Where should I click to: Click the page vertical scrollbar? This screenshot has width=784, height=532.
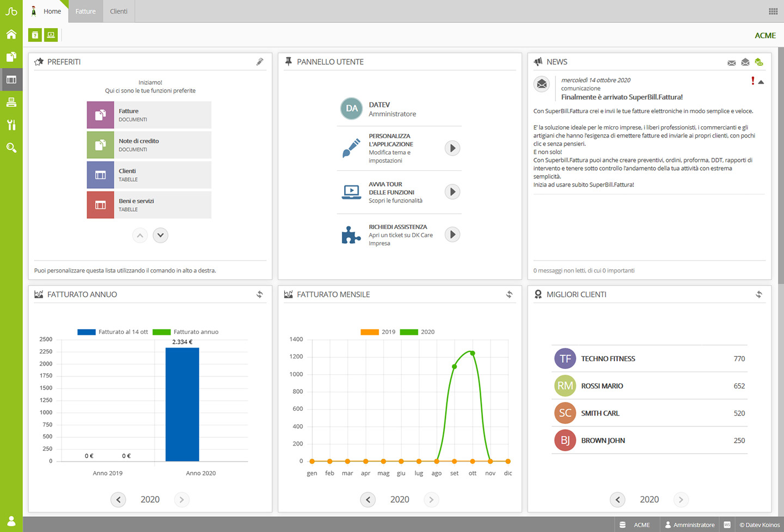pos(781,165)
